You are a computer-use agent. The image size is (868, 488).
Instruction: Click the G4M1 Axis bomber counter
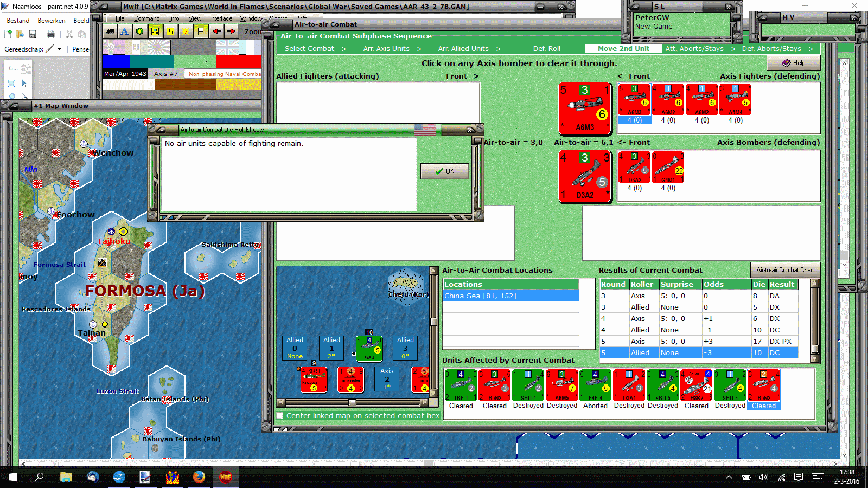click(668, 168)
